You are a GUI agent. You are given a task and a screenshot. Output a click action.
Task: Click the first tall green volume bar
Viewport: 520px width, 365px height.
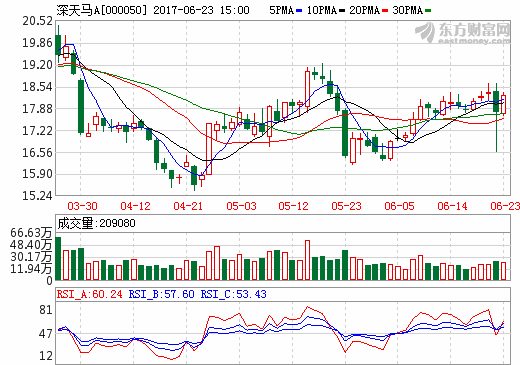pyautogui.click(x=58, y=258)
